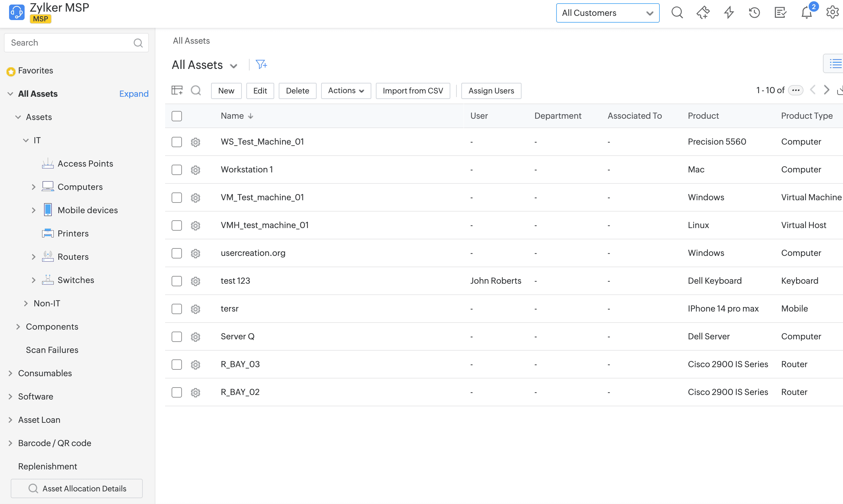Open the recent history clock icon
843x504 pixels.
click(x=754, y=13)
